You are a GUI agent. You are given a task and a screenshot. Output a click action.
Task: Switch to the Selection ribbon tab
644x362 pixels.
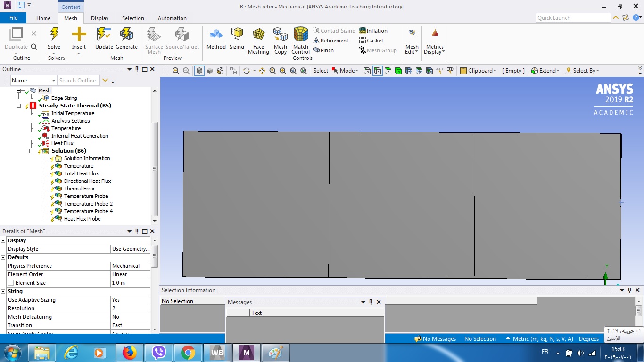click(133, 18)
